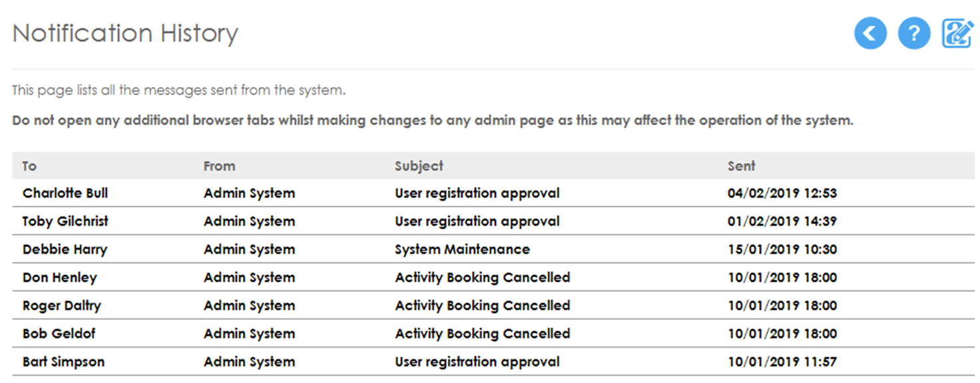Image resolution: width=980 pixels, height=383 pixels.
Task: Click the sent date 04/02/2019 12:53
Action: pos(782,193)
